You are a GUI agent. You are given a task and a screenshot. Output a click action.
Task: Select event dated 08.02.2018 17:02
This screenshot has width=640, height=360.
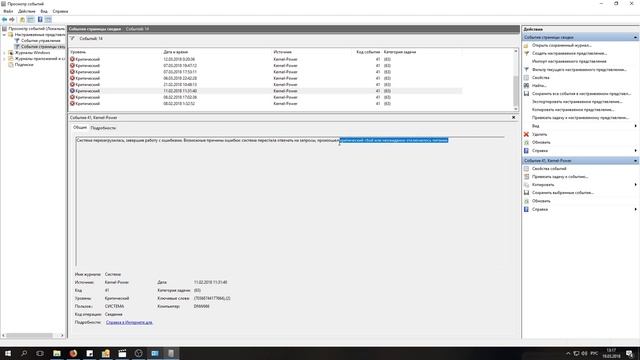click(265, 98)
